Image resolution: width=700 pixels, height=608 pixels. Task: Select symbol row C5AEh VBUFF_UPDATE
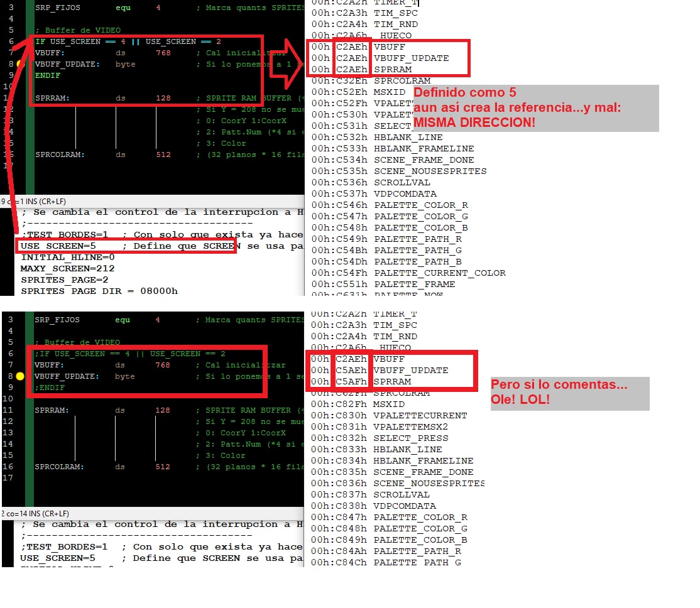point(380,370)
